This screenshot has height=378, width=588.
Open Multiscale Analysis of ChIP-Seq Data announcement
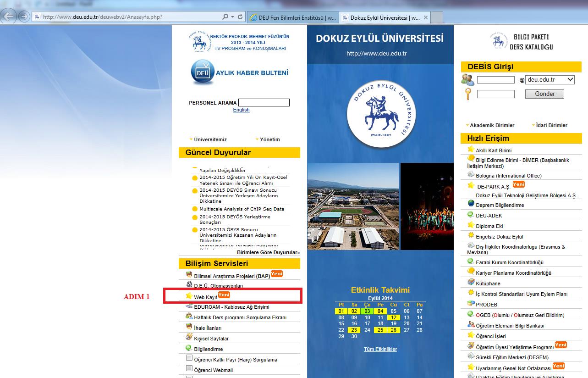[x=242, y=209]
